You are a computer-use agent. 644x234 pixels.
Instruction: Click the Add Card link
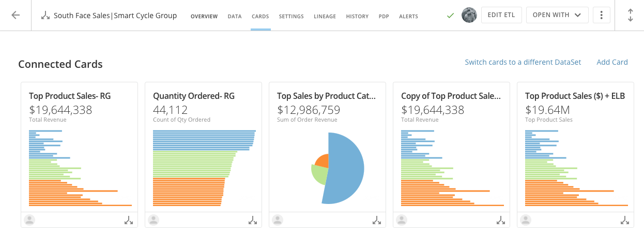[612, 62]
